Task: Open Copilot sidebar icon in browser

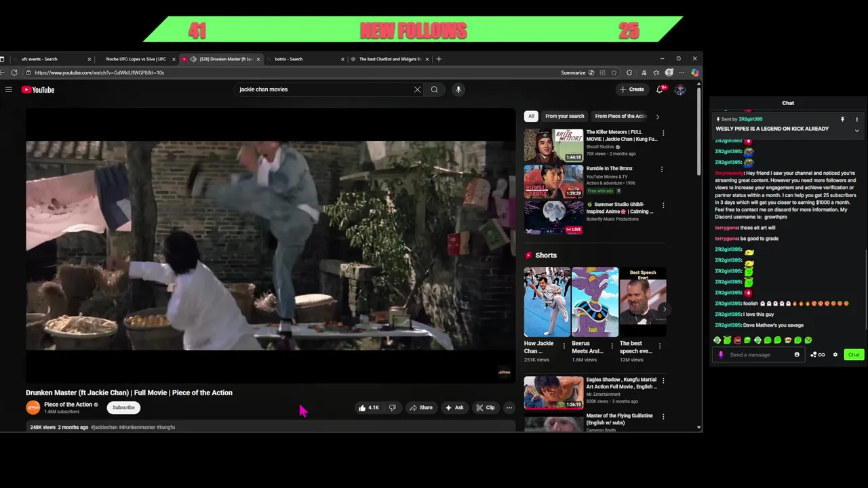Action: pos(695,73)
